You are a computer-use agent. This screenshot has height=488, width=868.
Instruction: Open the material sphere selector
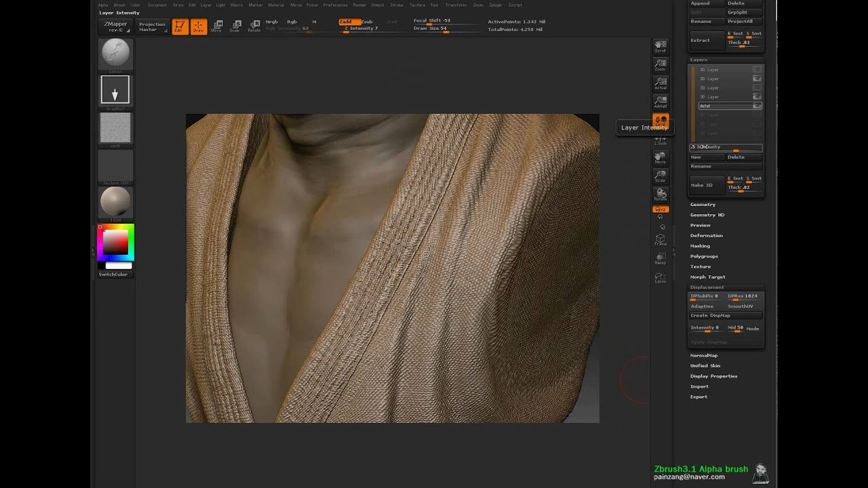tap(115, 203)
